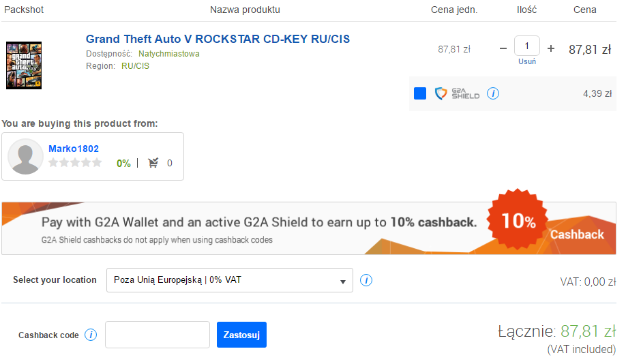The image size is (626, 364).
Task: Click the seller's star rating
Action: tap(75, 163)
